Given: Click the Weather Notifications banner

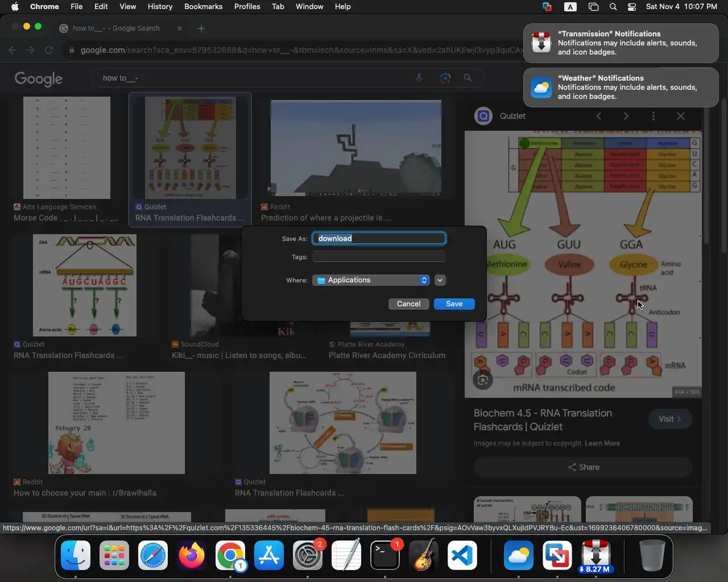Looking at the screenshot, I should (621, 88).
